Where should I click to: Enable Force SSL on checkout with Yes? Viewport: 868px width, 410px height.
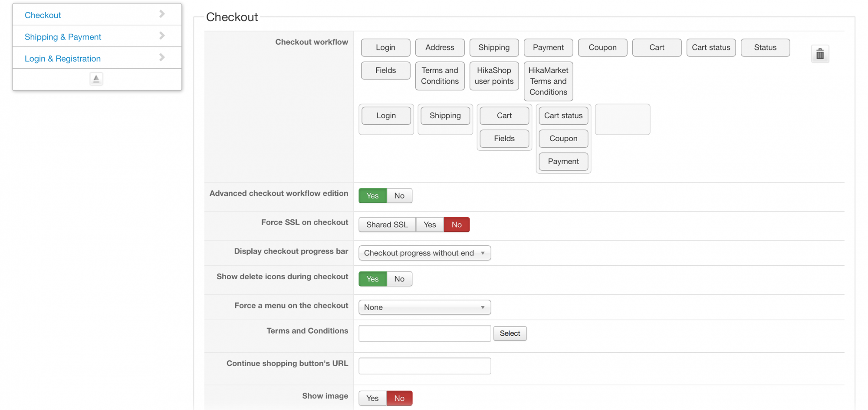pos(430,225)
